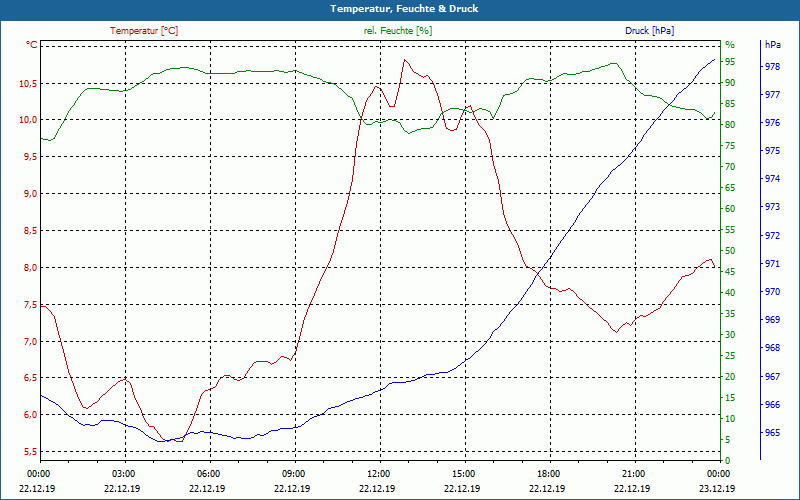Click the 80 tick on the humidity axis
Viewport: 800px width, 500px height.
[x=730, y=124]
